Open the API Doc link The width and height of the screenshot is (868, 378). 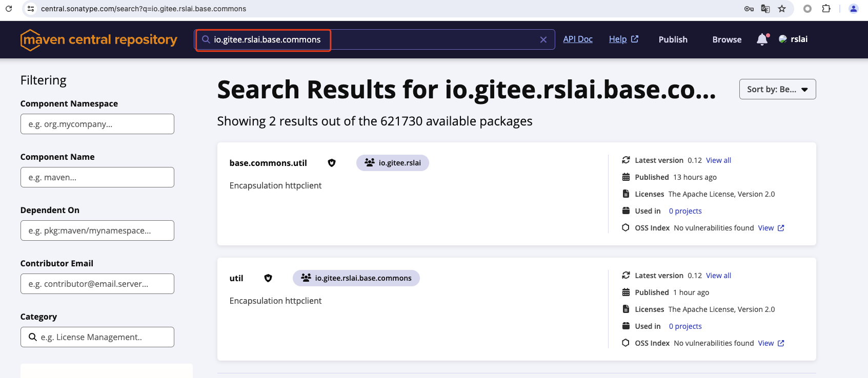point(578,39)
